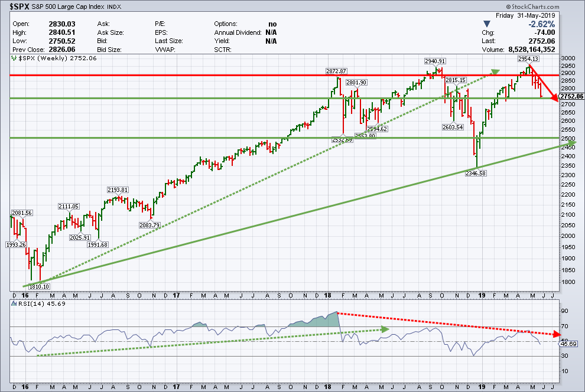Click the Low value 2750.52
This screenshot has width=585, height=392.
(62, 41)
